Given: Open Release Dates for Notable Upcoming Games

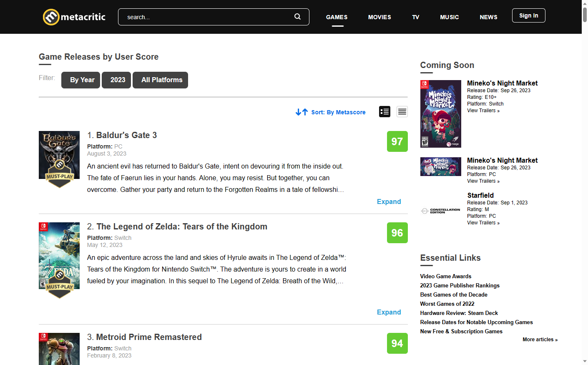Looking at the screenshot, I should pyautogui.click(x=476, y=322).
